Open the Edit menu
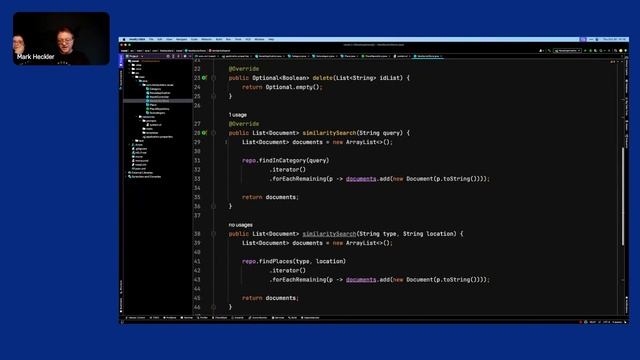The image size is (640, 360). click(x=160, y=39)
